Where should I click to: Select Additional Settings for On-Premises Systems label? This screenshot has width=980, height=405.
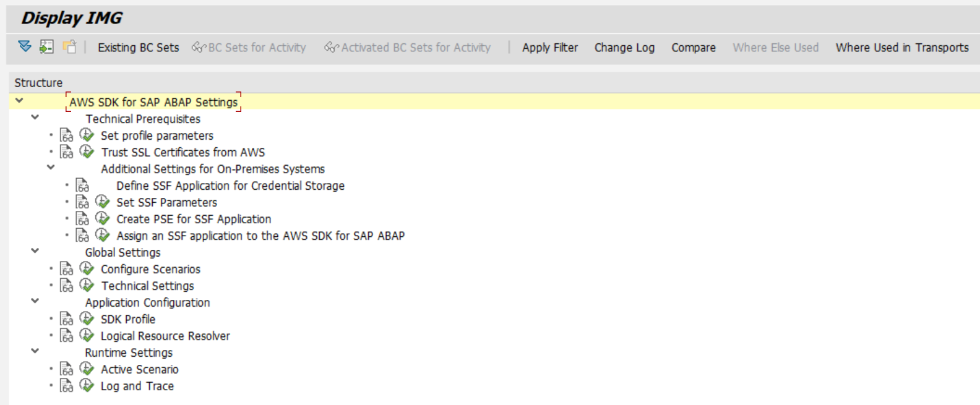(x=213, y=169)
